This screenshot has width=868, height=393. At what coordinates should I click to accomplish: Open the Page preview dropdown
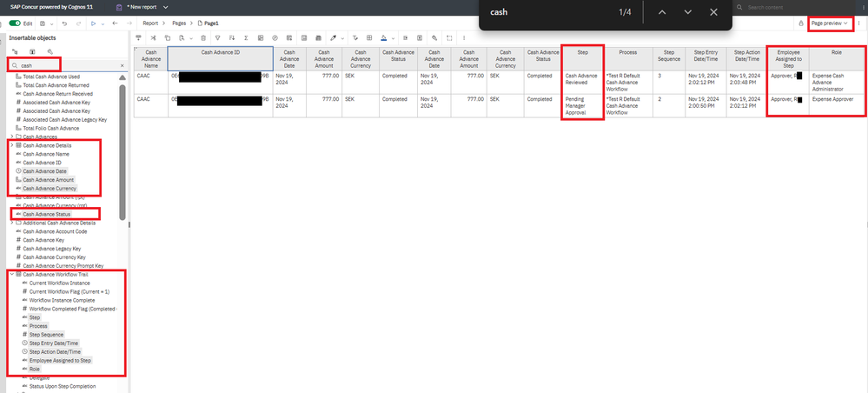coord(829,23)
